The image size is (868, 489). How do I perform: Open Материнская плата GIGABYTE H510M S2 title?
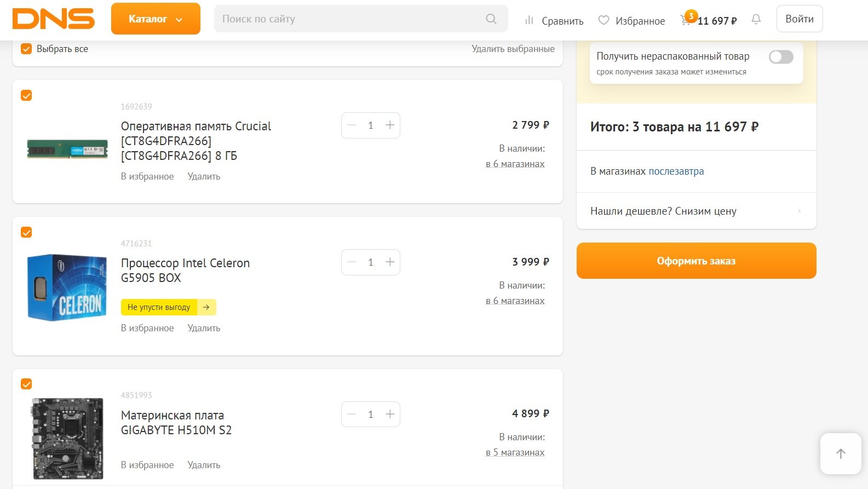tap(176, 422)
